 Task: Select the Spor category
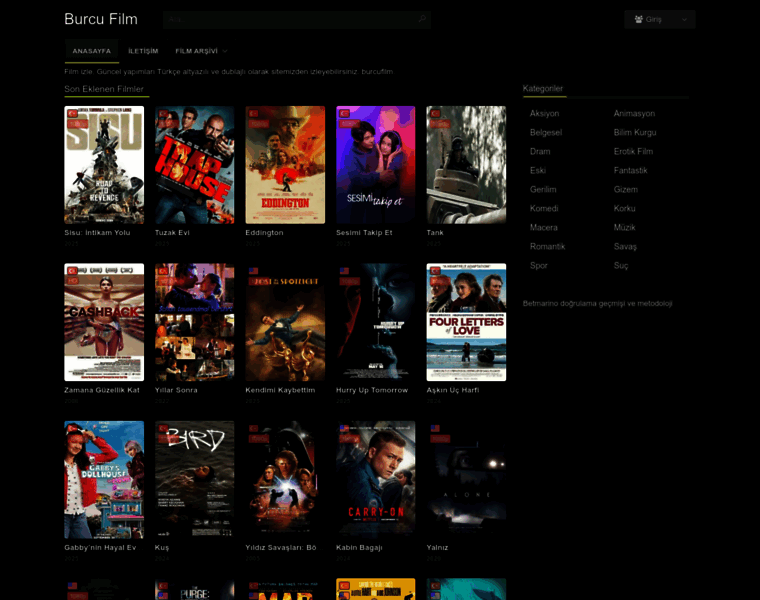point(538,266)
